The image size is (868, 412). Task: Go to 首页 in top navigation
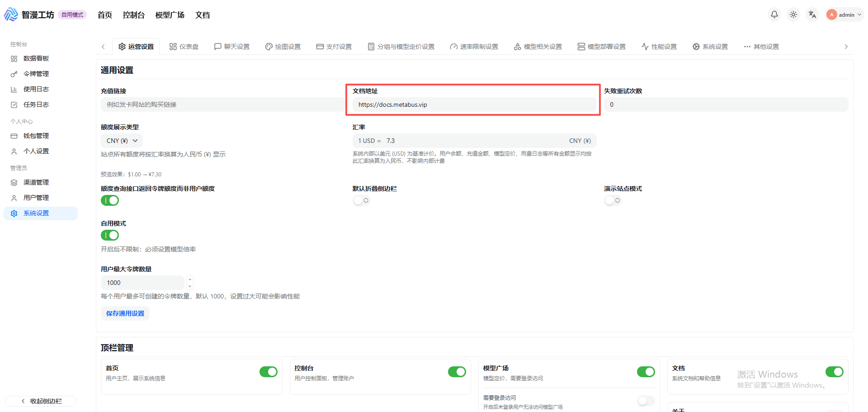coord(105,15)
